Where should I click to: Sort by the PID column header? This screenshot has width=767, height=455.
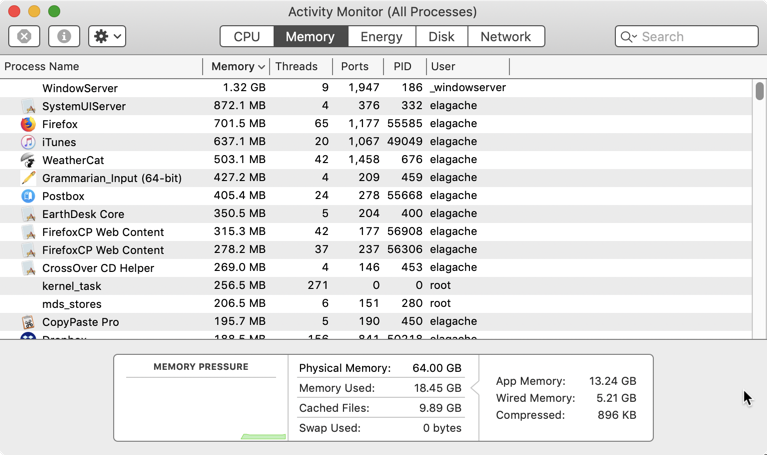coord(405,67)
